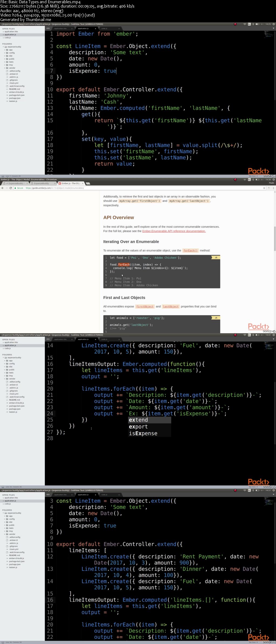Viewport: 276px width, 644px height.
Task: Open a new tab in Chromium
Action: (x=88, y=183)
